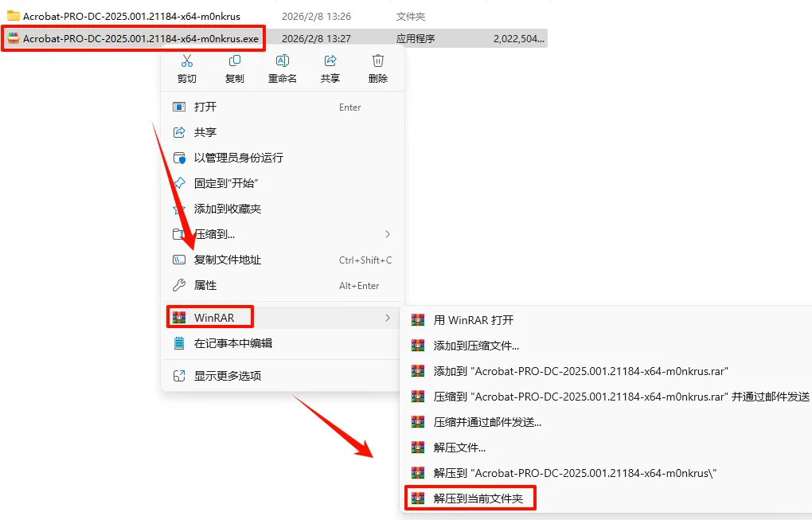Open 显示更多选项 menu entry
The image size is (812, 520).
point(283,376)
